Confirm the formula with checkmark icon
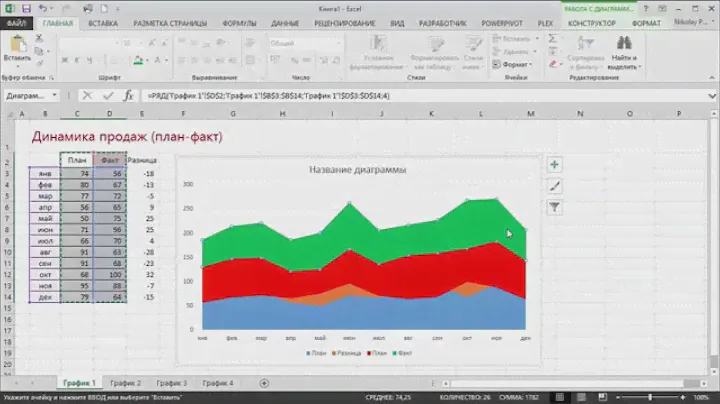The image size is (720, 404). [x=108, y=96]
